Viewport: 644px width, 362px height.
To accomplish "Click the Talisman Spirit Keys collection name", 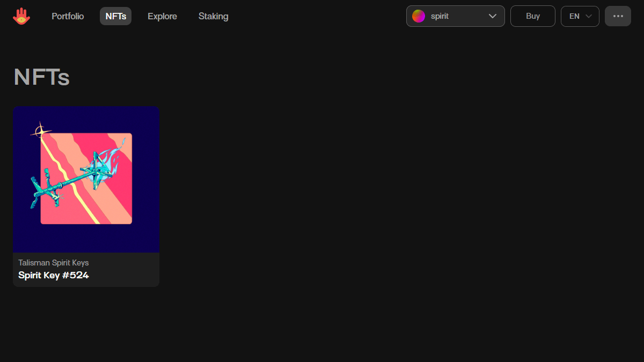I will [x=54, y=263].
